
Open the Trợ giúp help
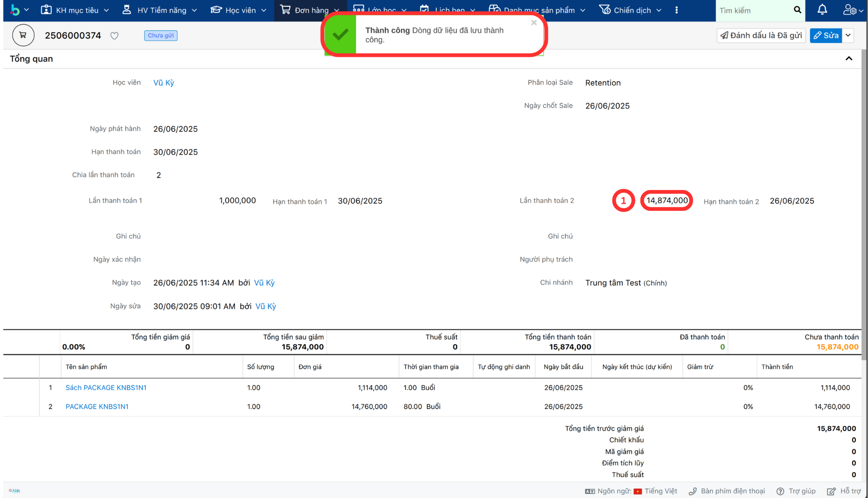[796, 491]
